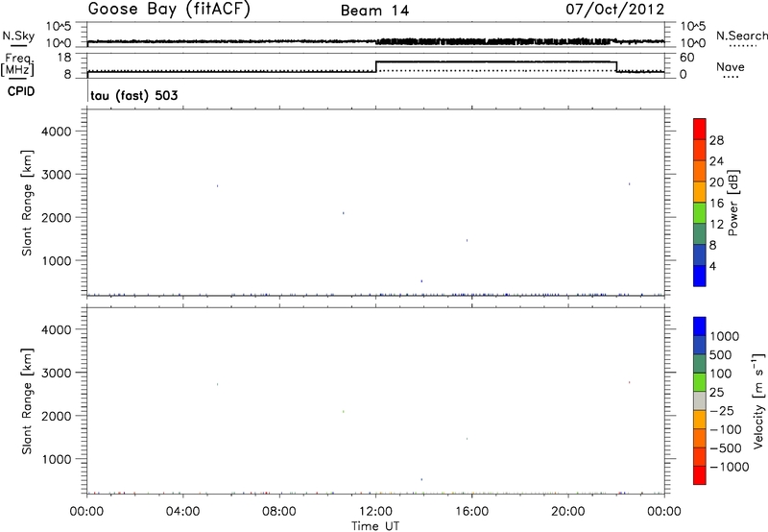Viewport: 768px width, 532px height.
Task: Click the '18' frequency axis value
Action: 64,58
